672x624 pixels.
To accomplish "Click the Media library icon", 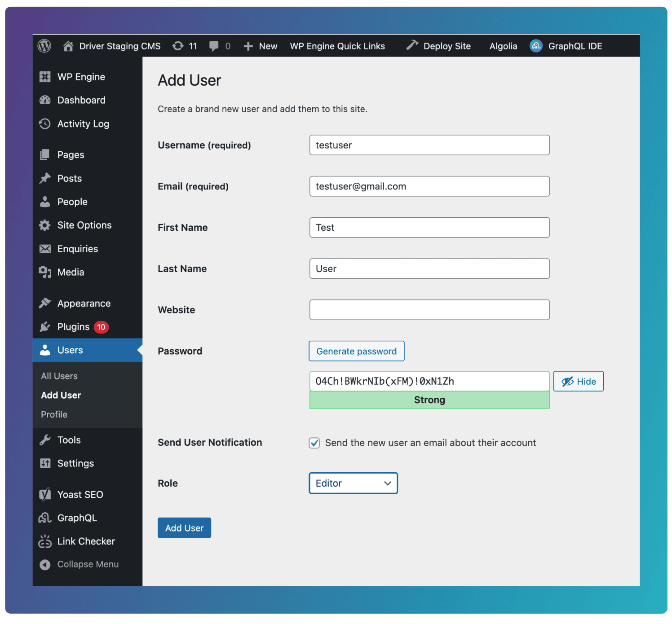I will point(45,272).
